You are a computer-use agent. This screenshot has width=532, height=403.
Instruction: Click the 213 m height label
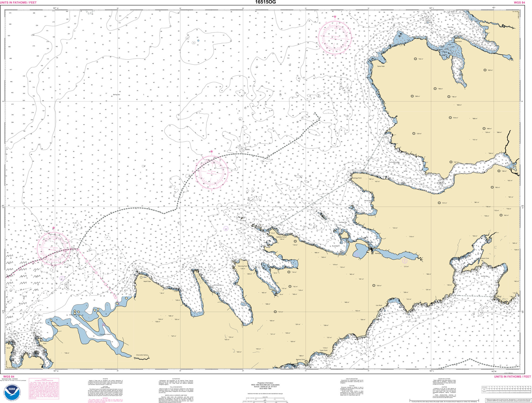[406, 266]
